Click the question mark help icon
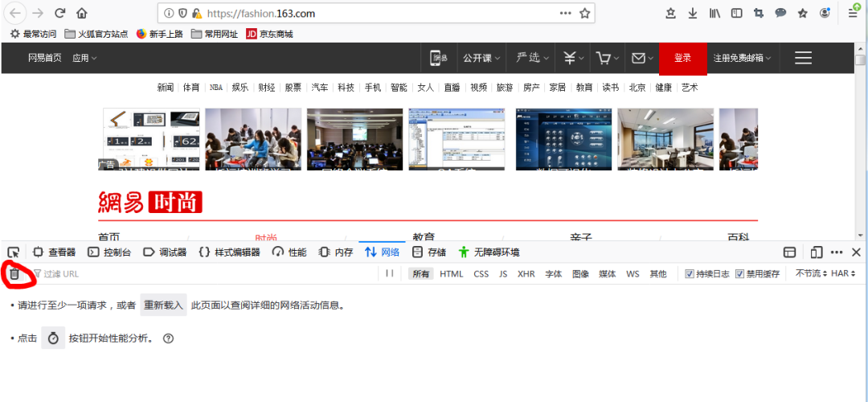 (168, 338)
